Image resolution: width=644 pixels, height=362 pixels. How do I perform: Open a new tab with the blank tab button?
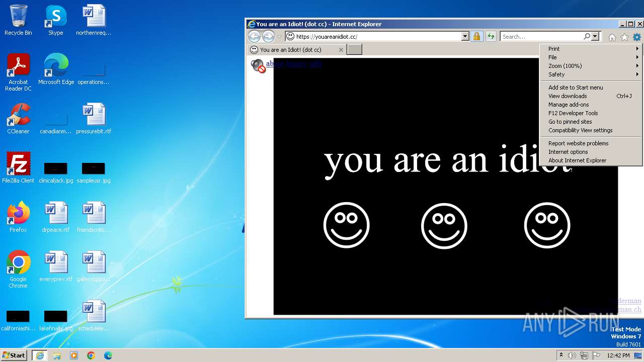pos(355,49)
